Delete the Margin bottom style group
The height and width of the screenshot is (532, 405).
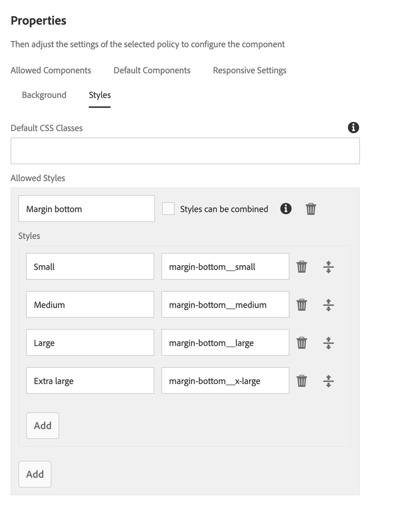(x=311, y=209)
